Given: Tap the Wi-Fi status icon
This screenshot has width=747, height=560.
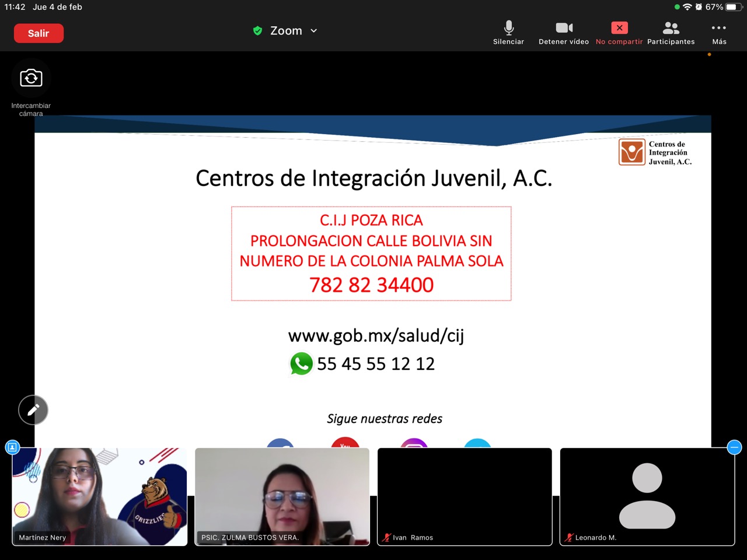Looking at the screenshot, I should point(687,7).
